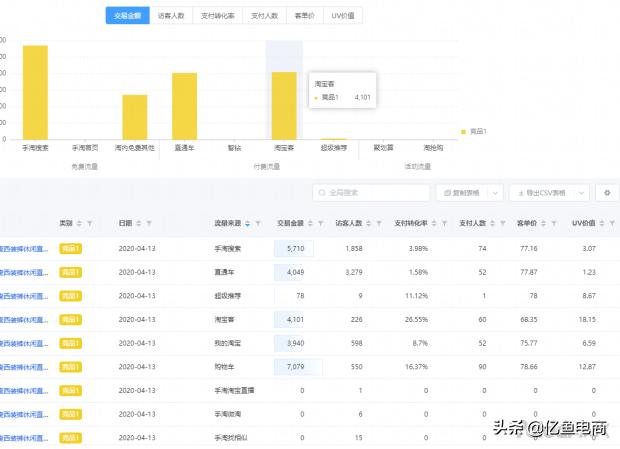Screen dimensions: 620x449
Task: Switch to the 客单价 chart tab
Action: [x=304, y=16]
